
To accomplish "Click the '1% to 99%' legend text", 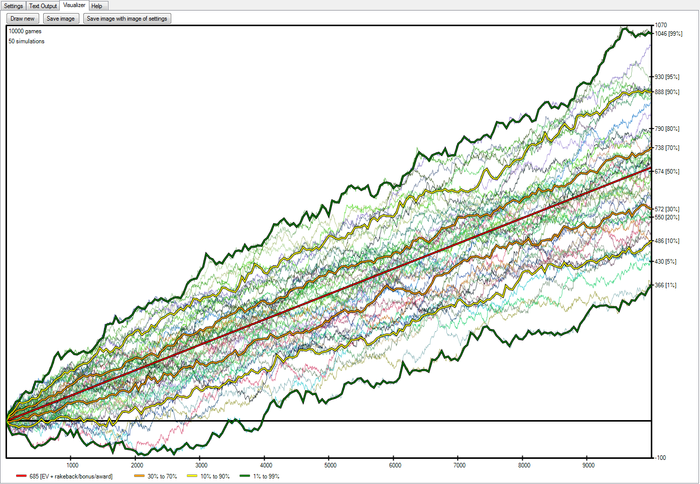I will [x=266, y=476].
